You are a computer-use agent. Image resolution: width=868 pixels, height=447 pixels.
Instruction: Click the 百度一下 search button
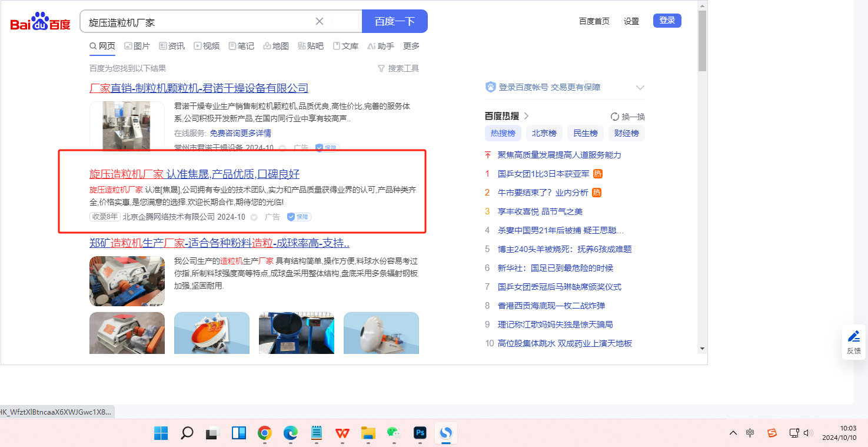click(395, 21)
